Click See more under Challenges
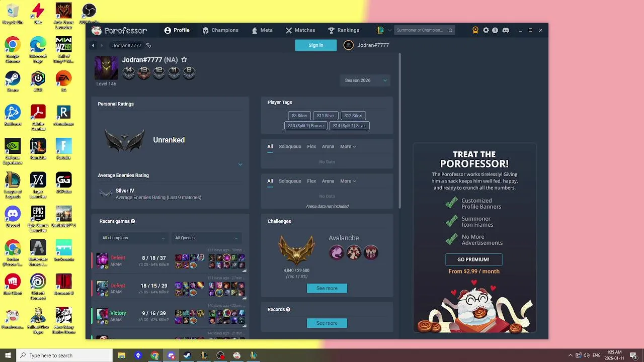Image resolution: width=644 pixels, height=362 pixels. (327, 288)
